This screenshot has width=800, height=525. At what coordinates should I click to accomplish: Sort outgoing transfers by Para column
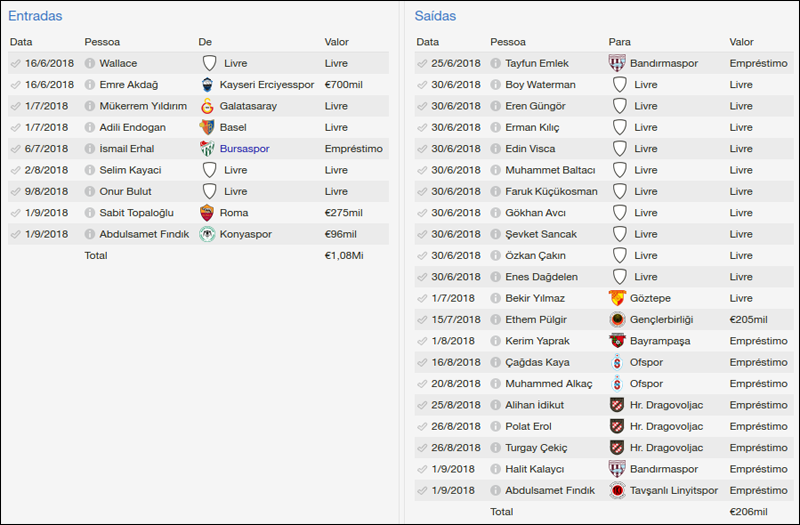(619, 42)
